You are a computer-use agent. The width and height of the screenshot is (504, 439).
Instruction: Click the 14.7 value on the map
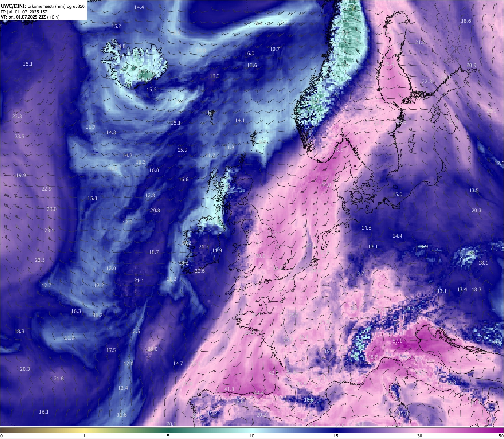coord(178,363)
